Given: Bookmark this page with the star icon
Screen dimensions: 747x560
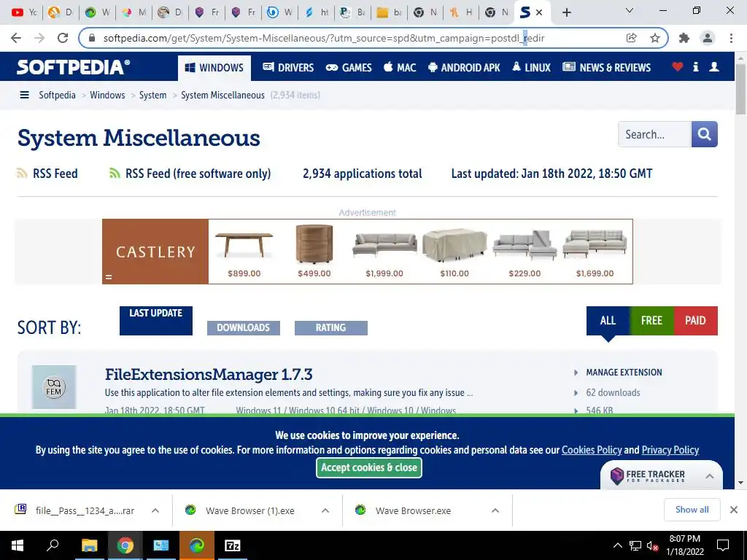Looking at the screenshot, I should pos(655,38).
